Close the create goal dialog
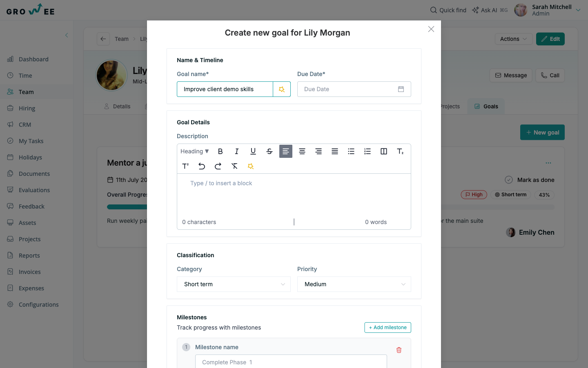The width and height of the screenshot is (588, 368). [x=431, y=29]
